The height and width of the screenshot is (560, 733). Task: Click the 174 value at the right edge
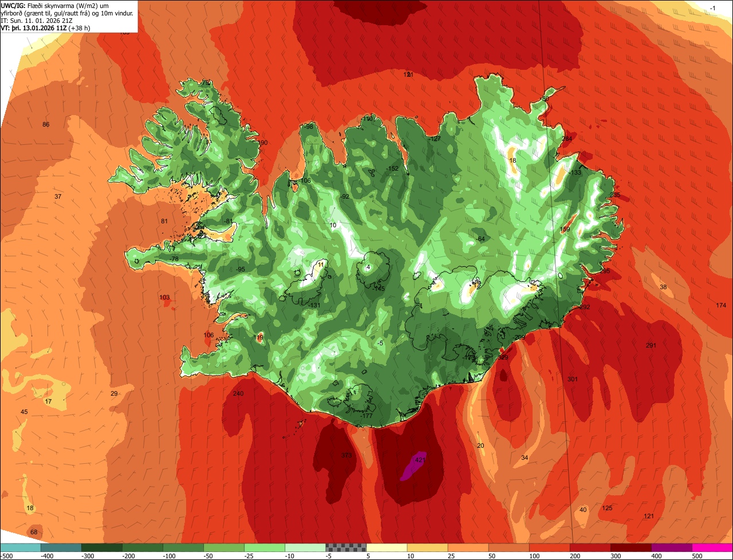pos(721,305)
